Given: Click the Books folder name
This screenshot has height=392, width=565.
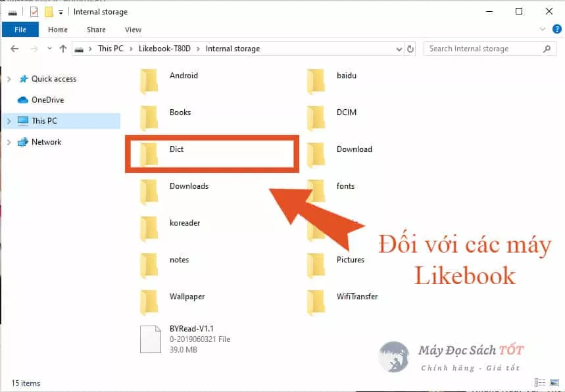Looking at the screenshot, I should click(x=180, y=112).
